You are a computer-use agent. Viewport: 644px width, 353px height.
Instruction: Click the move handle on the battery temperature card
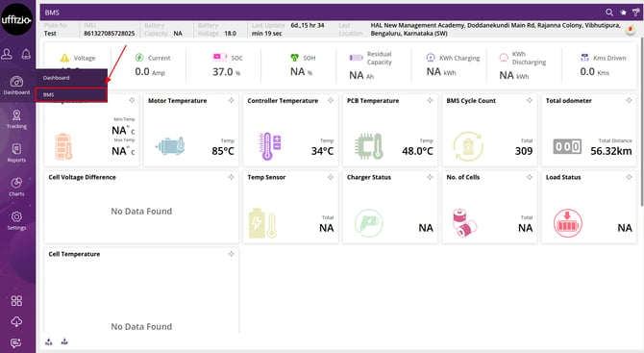point(132,100)
